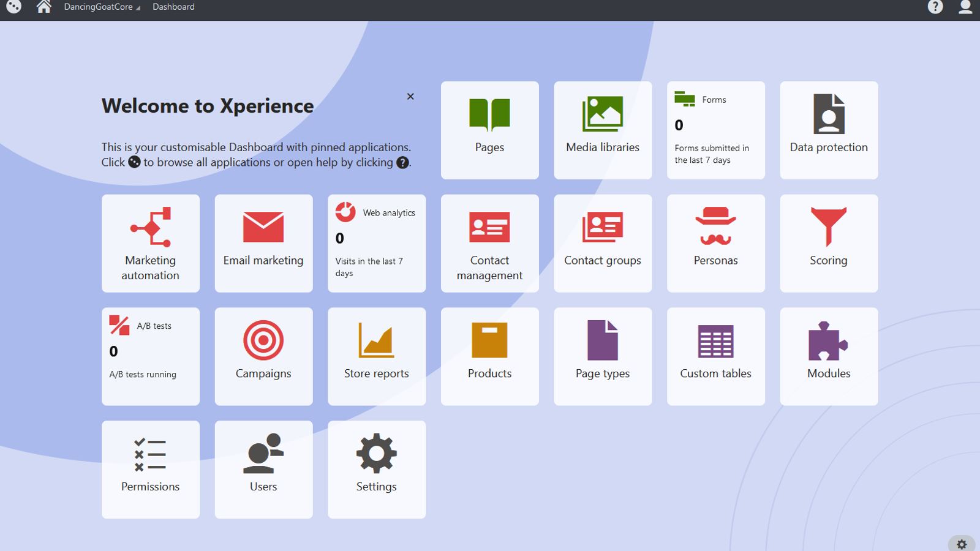
Task: Select the Dashboard breadcrumb item
Action: point(173,7)
